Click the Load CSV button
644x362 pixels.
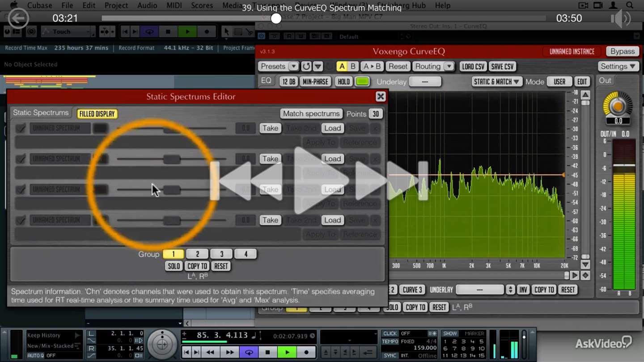coord(473,67)
